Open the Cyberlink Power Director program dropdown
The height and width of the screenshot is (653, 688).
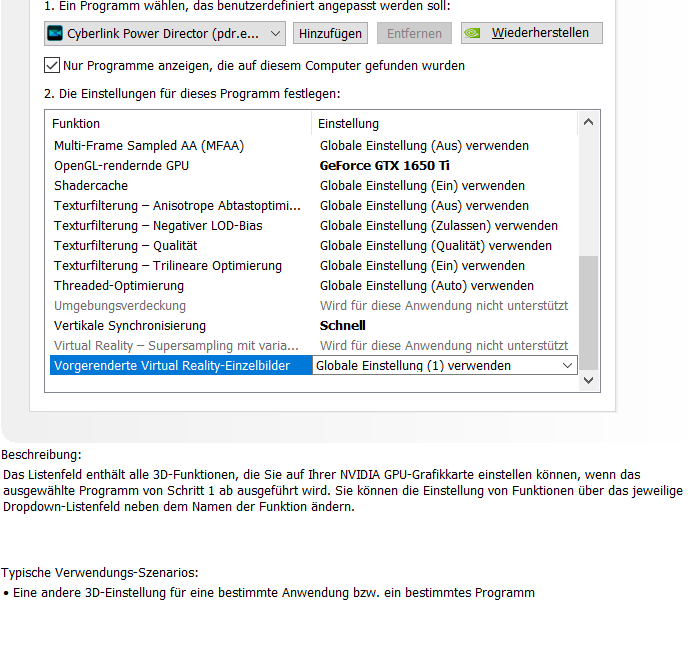(x=165, y=33)
